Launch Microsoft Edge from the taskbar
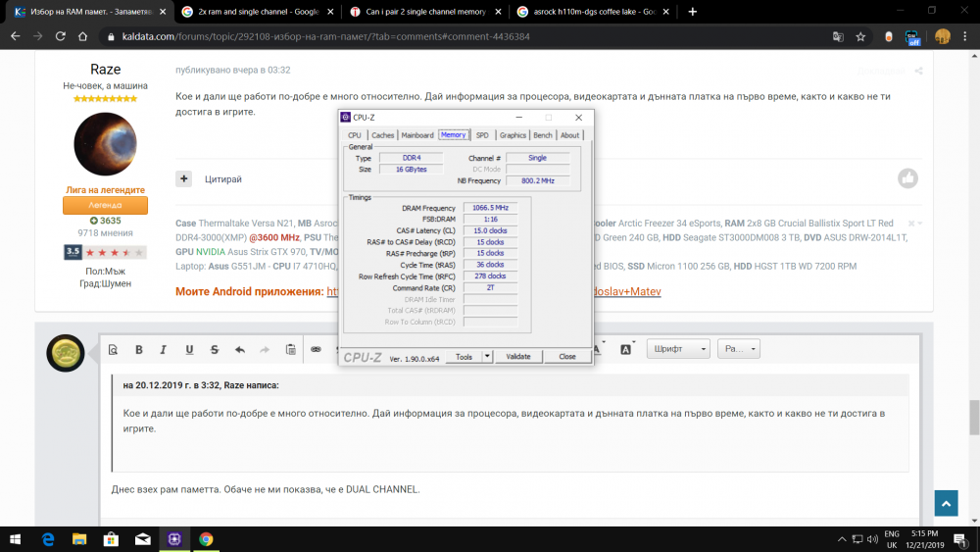 (x=47, y=539)
